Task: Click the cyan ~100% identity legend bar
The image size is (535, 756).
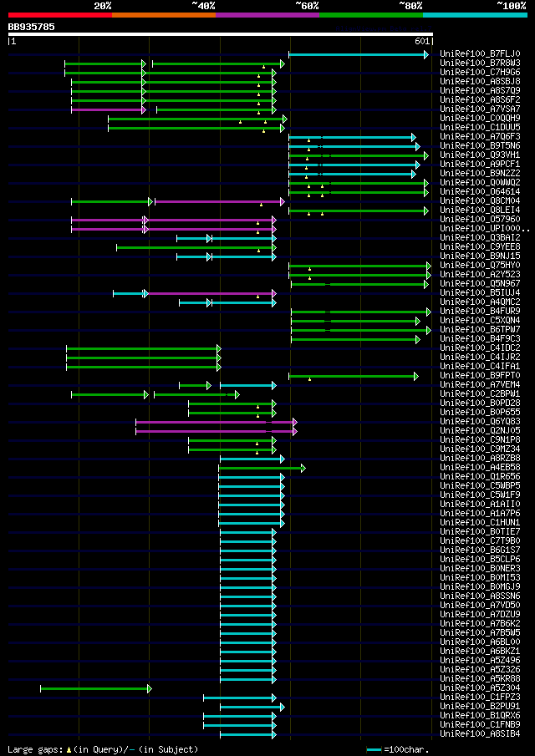Action: pos(475,15)
